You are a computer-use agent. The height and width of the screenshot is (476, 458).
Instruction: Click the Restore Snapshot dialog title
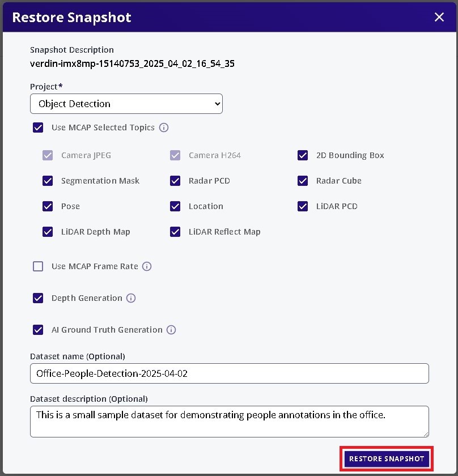coord(71,18)
